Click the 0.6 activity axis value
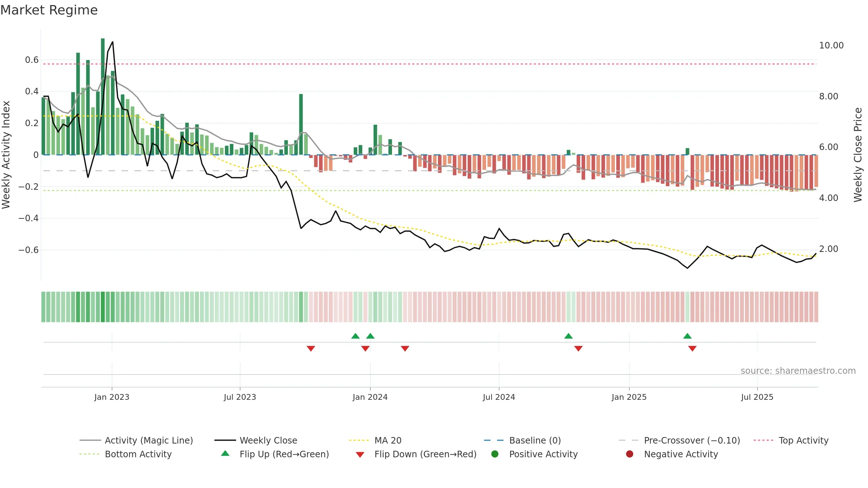This screenshot has width=868, height=488. pos(32,60)
